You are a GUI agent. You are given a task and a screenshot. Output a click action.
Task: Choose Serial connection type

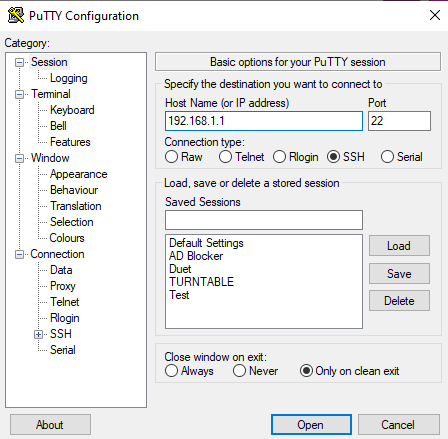(x=387, y=157)
